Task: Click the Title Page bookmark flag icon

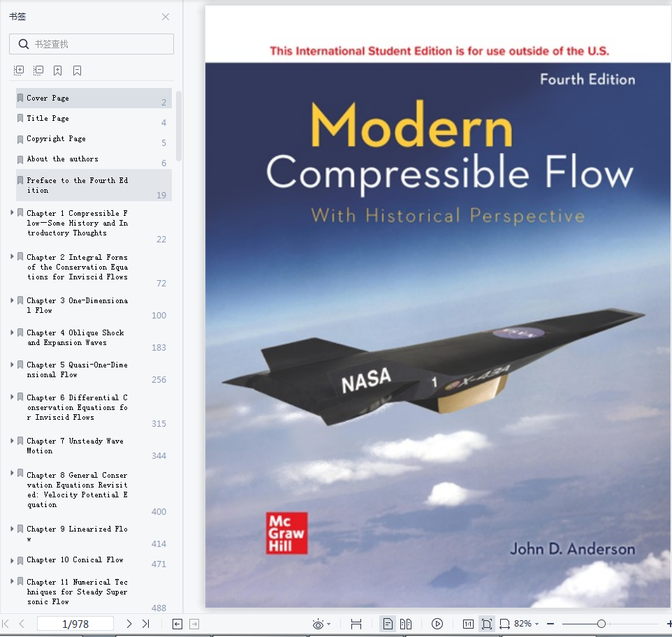Action: tap(20, 118)
